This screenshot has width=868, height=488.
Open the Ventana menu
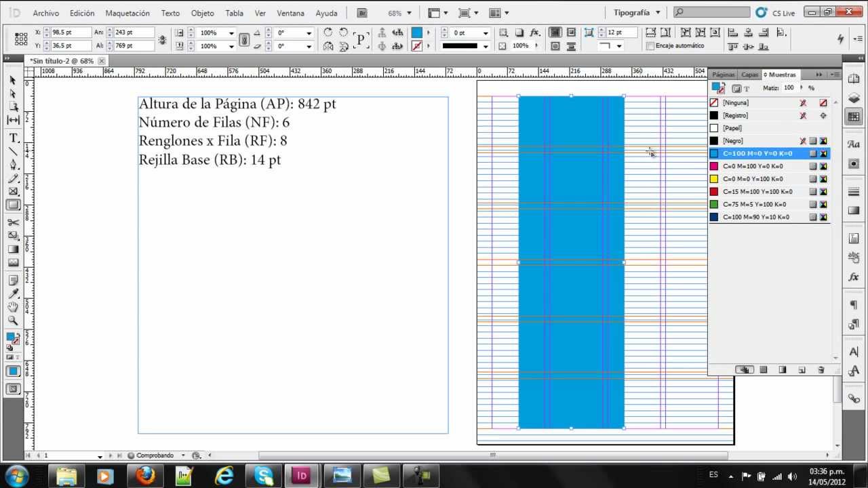click(290, 13)
